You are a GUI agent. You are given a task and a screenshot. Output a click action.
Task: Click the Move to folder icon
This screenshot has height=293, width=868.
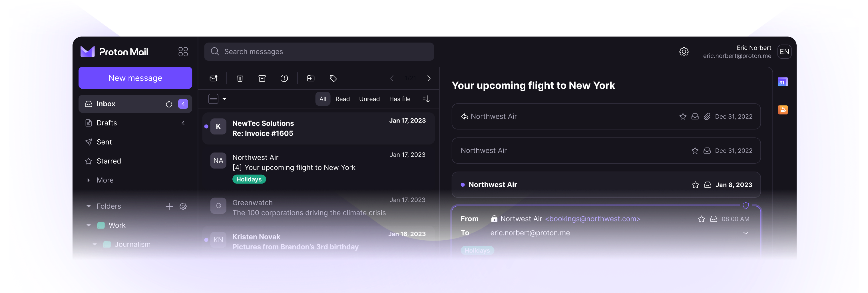point(311,78)
